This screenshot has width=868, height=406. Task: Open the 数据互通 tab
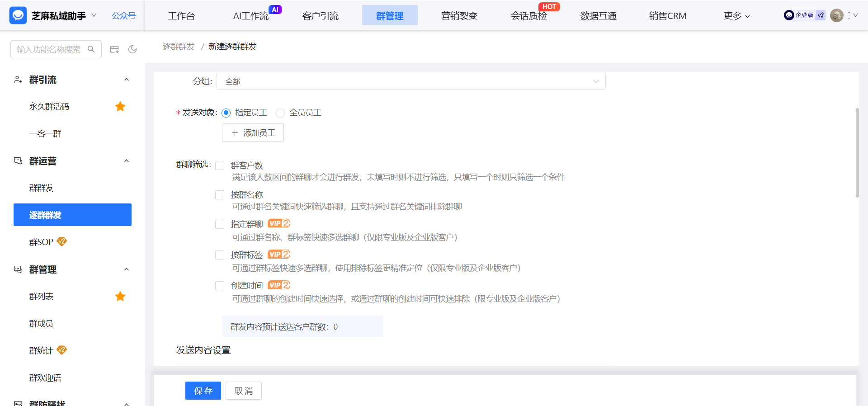tap(598, 16)
